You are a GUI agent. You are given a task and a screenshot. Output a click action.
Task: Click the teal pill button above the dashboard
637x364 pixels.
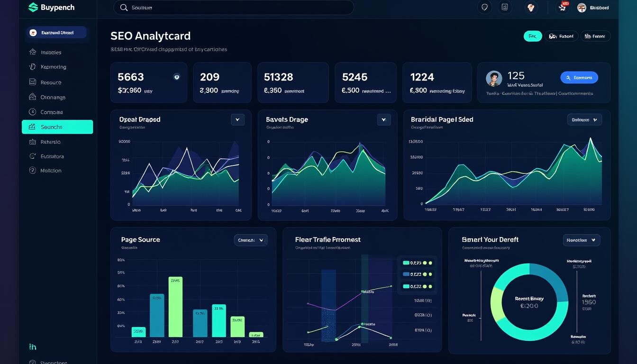532,36
